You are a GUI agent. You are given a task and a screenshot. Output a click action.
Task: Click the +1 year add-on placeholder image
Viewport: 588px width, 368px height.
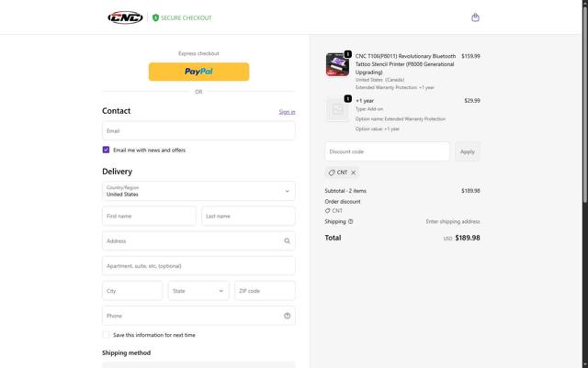tap(337, 109)
